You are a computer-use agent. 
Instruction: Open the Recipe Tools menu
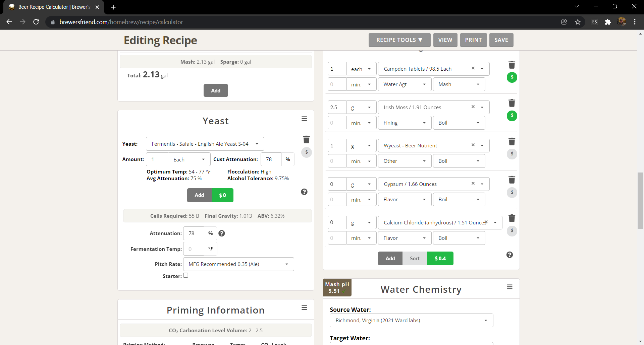click(x=399, y=40)
